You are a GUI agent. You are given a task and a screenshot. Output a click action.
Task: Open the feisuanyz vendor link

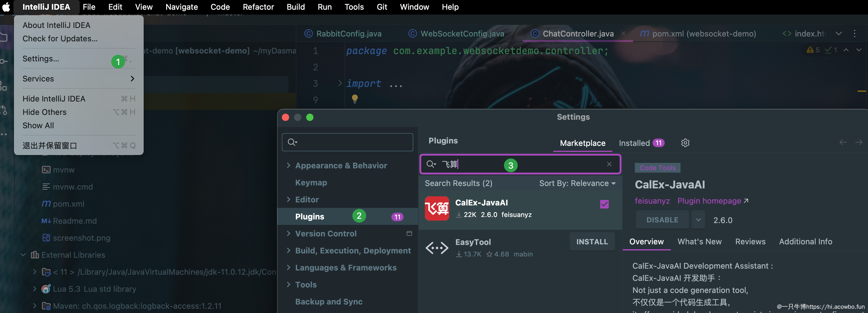point(652,201)
